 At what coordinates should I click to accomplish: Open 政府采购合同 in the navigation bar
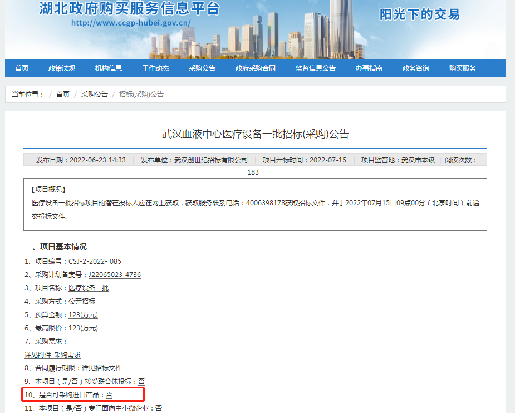[x=256, y=68]
